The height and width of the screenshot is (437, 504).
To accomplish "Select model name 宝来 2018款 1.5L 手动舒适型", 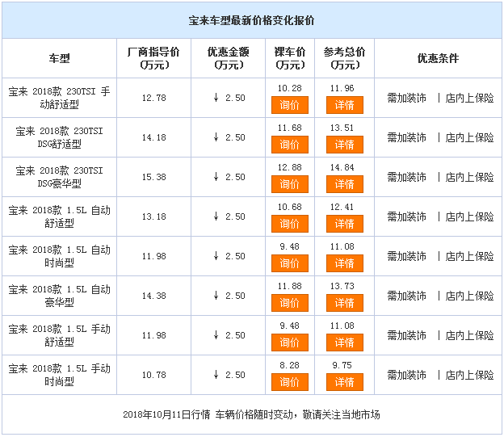I will (59, 335).
